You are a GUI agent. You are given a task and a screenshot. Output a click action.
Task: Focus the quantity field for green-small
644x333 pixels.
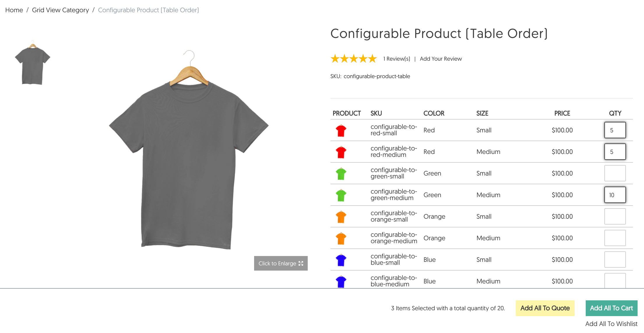coord(615,173)
